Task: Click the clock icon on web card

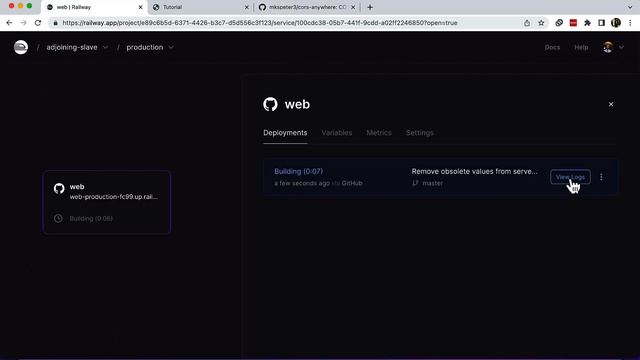Action: point(58,218)
